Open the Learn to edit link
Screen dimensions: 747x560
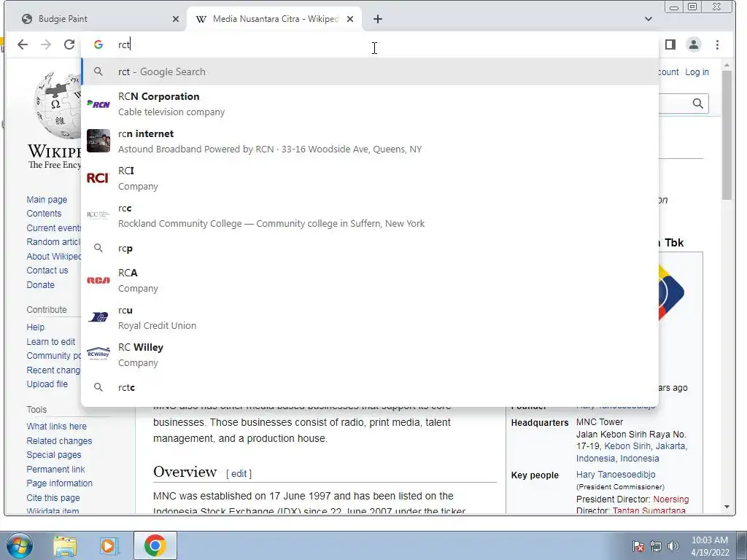[x=50, y=341]
